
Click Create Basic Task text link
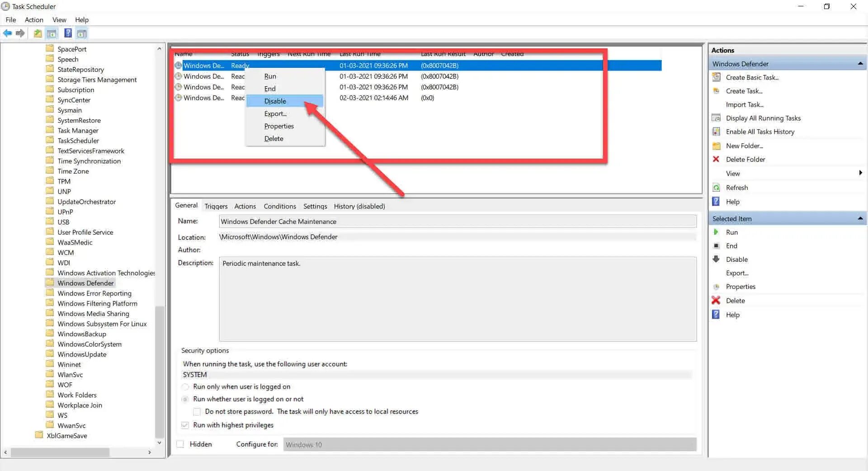[x=752, y=77]
